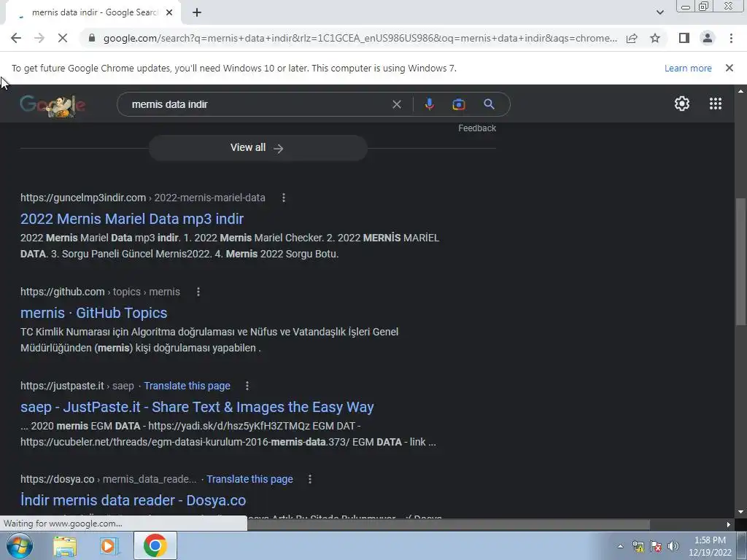Bookmark this page with the star icon
This screenshot has height=560, width=747.
tap(655, 38)
